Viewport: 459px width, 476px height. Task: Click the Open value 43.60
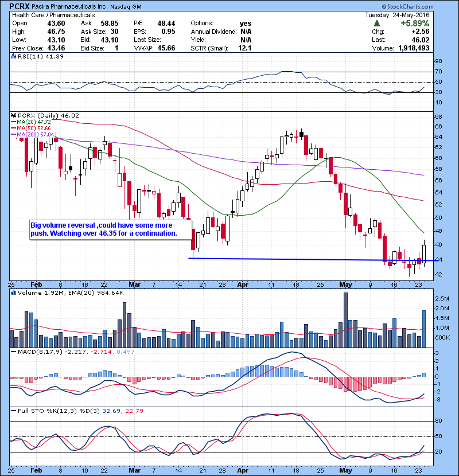[56, 24]
